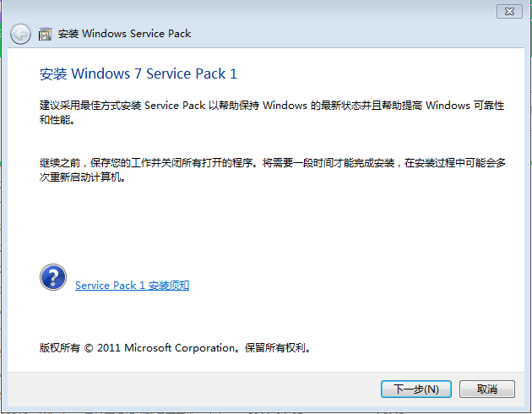Click the blue 安装 Windows 7 Service Pack 1 heading

(138, 74)
